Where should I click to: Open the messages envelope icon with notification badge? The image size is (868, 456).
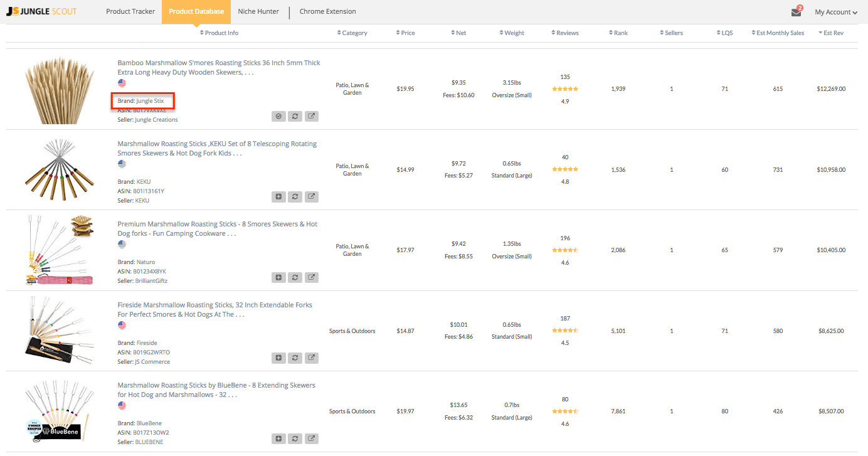tap(797, 11)
